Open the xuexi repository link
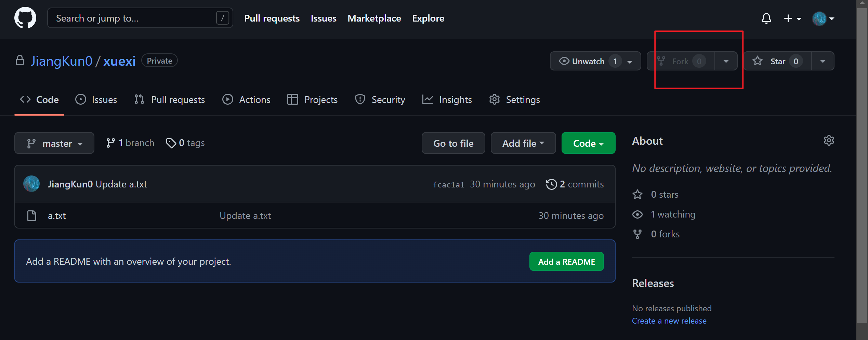Viewport: 868px width, 340px height. coord(119,61)
